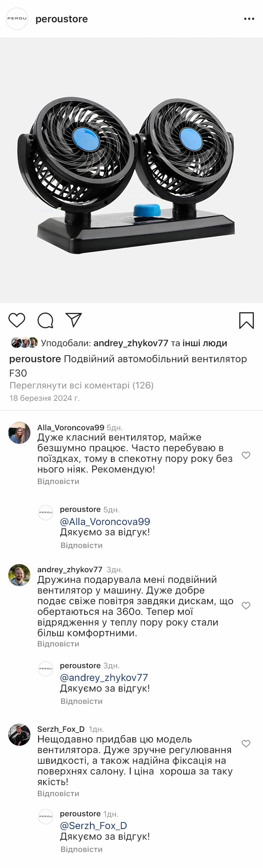Open Serzh_Fox_D's comment avatar
Image resolution: width=263 pixels, height=868 pixels.
click(x=19, y=735)
